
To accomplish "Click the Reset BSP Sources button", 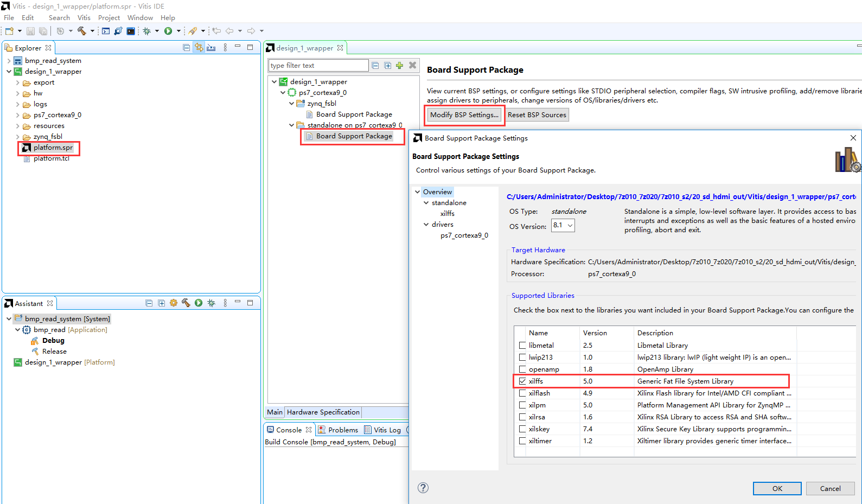I will click(x=537, y=115).
